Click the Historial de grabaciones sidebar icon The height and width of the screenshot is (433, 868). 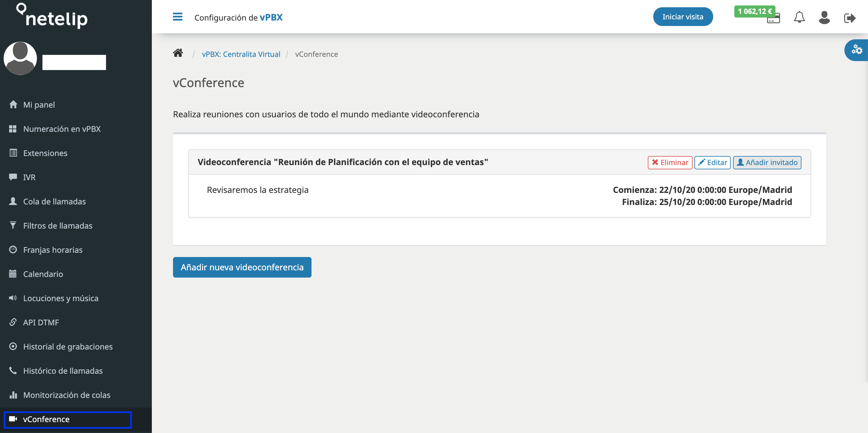tap(13, 346)
